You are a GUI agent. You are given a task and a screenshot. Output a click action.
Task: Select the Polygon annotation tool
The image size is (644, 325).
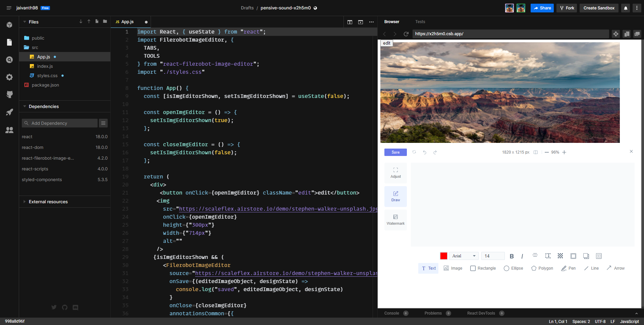click(542, 268)
